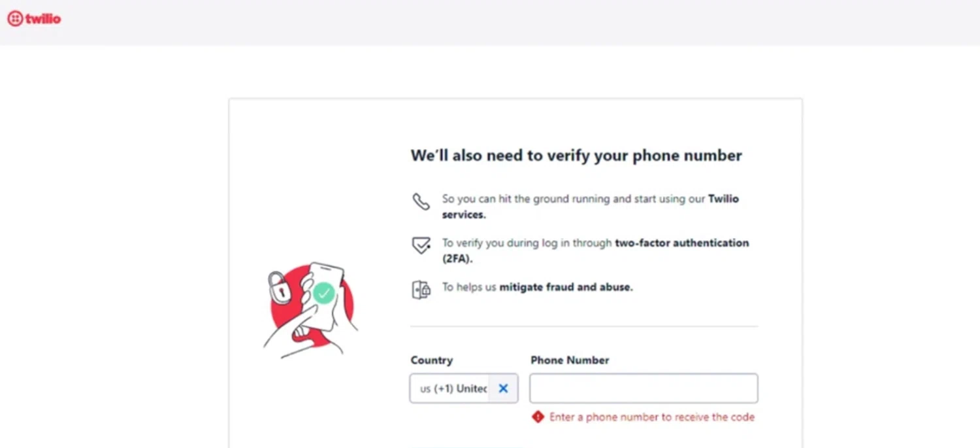Focus the Phone Number input field

644,388
